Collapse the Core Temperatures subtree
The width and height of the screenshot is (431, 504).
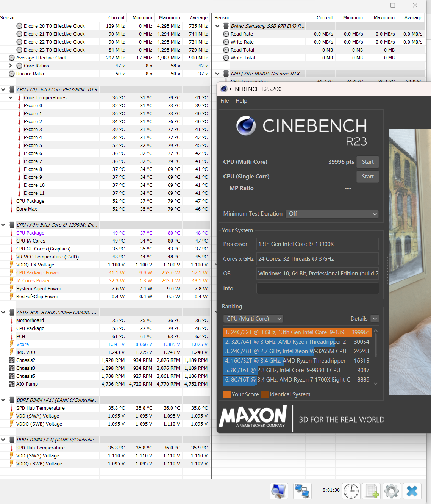click(x=11, y=98)
